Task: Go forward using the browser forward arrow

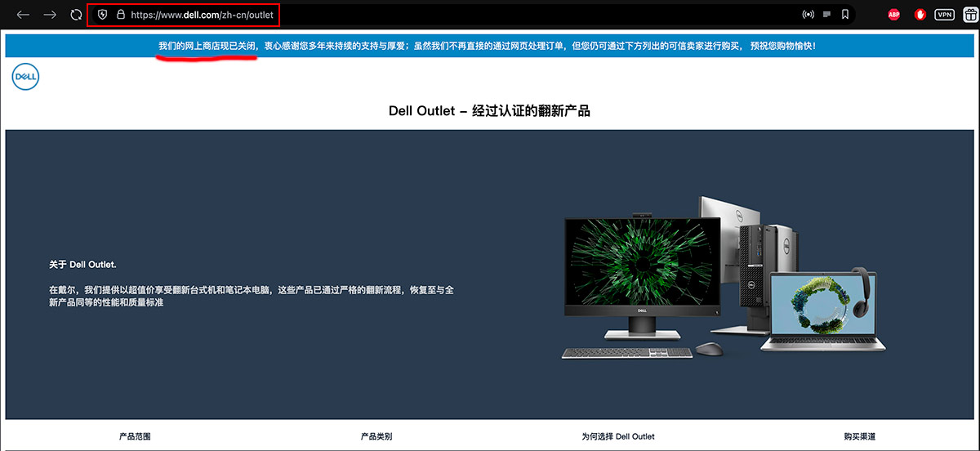Action: click(x=50, y=15)
